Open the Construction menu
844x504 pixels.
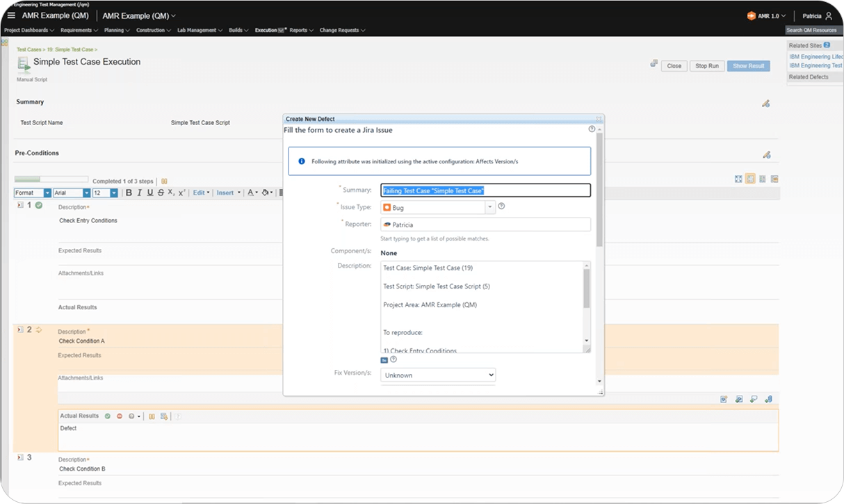[x=154, y=31]
